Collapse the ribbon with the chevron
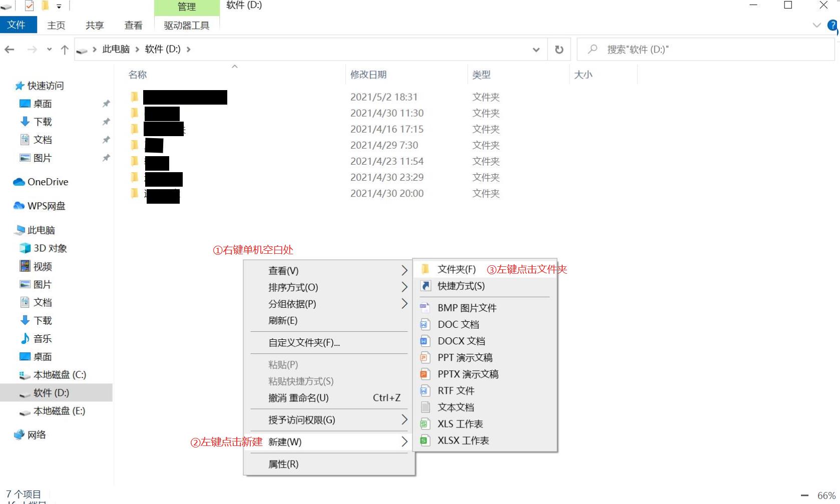The image size is (840, 504). [x=817, y=25]
